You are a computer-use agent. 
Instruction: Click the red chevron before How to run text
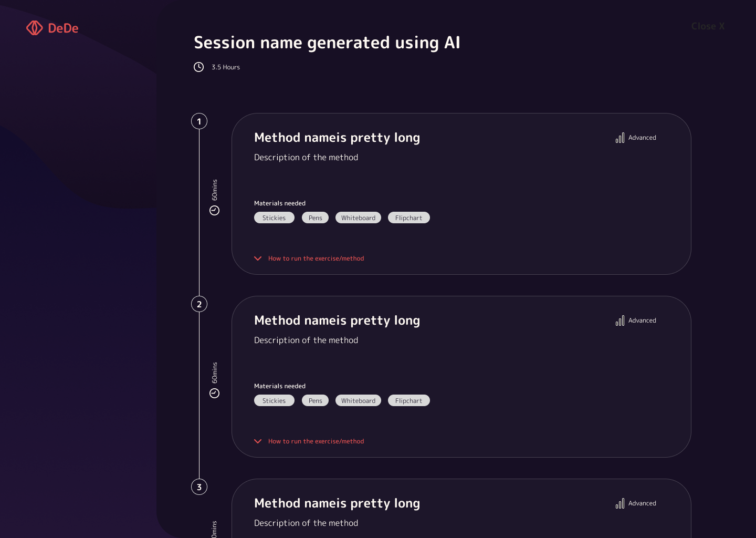pyautogui.click(x=258, y=258)
